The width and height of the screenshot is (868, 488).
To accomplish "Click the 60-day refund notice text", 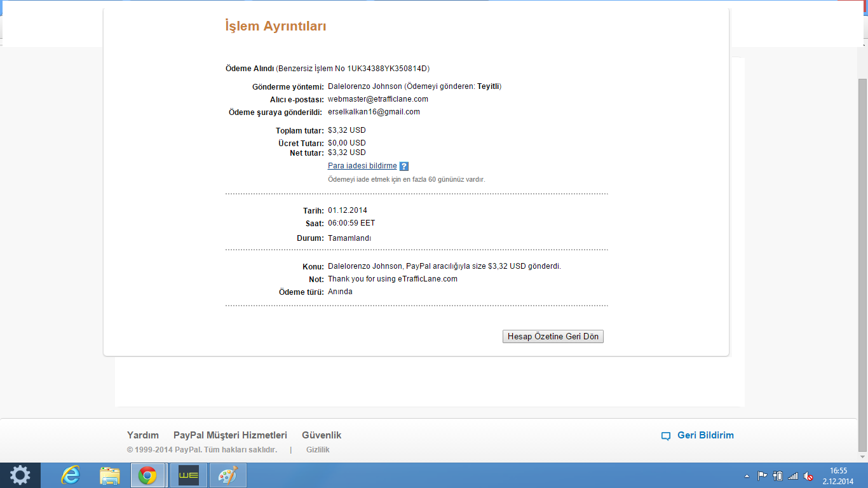I will (x=407, y=180).
